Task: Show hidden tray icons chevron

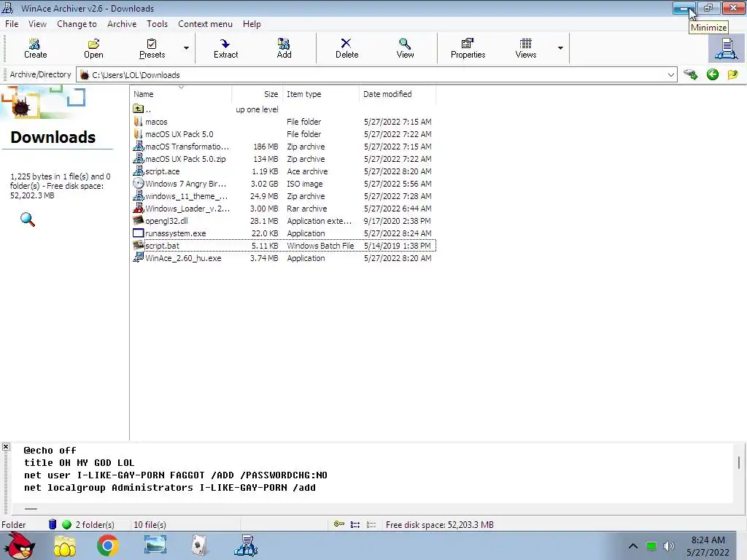Action: [632, 545]
